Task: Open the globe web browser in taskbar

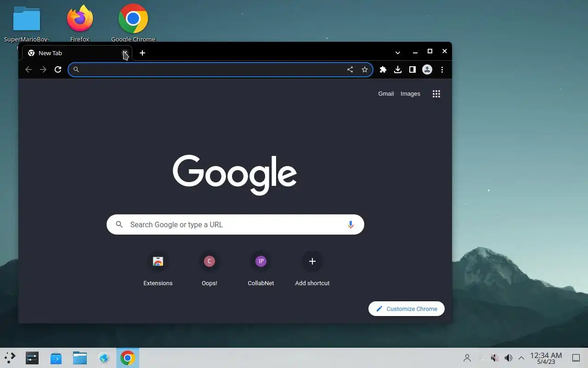Action: (104, 358)
